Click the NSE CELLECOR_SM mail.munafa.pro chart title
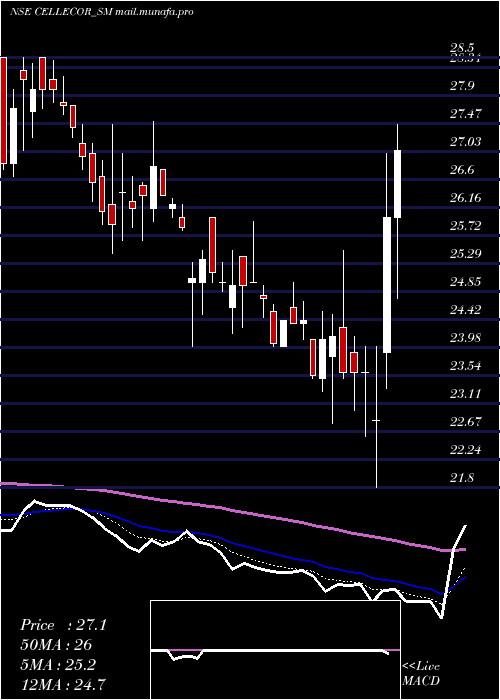The height and width of the screenshot is (700, 500). pos(101,12)
